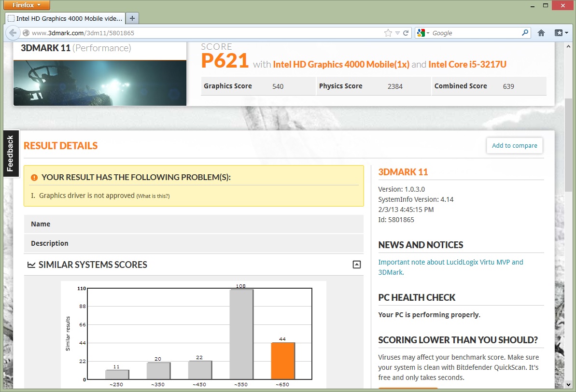Click the page scrollbar down arrow

pos(569,385)
